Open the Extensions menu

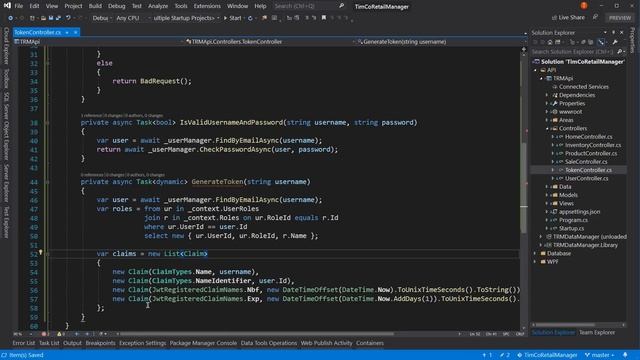(207, 6)
